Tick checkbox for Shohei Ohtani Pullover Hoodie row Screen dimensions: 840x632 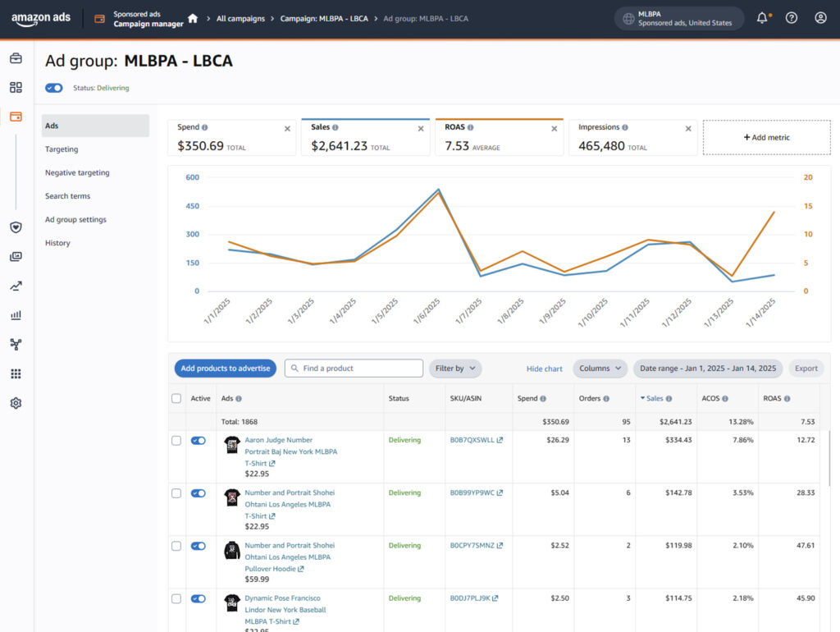coord(176,546)
